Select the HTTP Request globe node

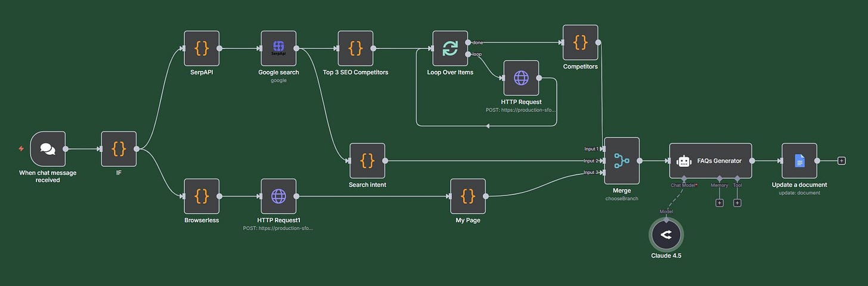pos(521,77)
